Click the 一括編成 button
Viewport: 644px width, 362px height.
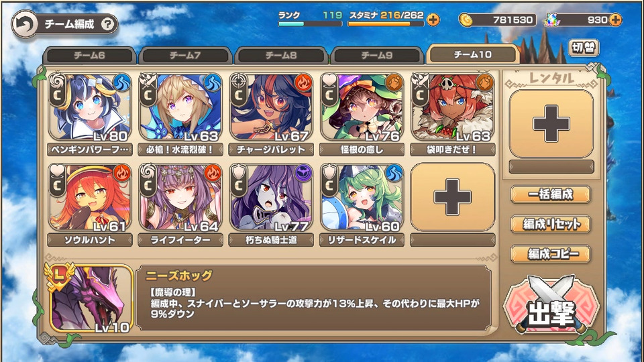point(550,194)
